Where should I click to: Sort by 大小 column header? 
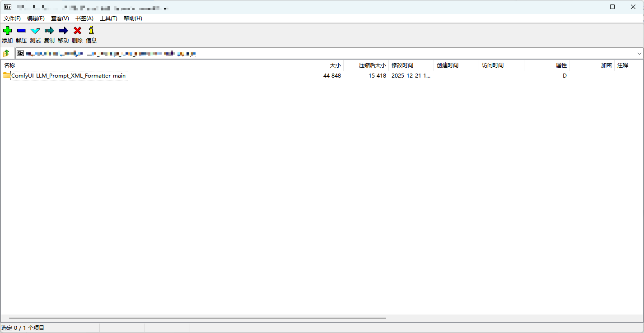[x=299, y=65]
